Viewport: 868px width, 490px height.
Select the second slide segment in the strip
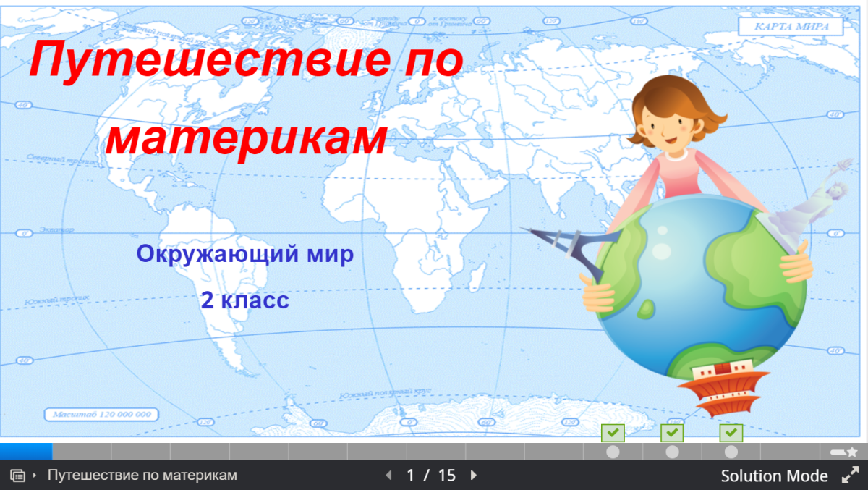click(x=81, y=451)
